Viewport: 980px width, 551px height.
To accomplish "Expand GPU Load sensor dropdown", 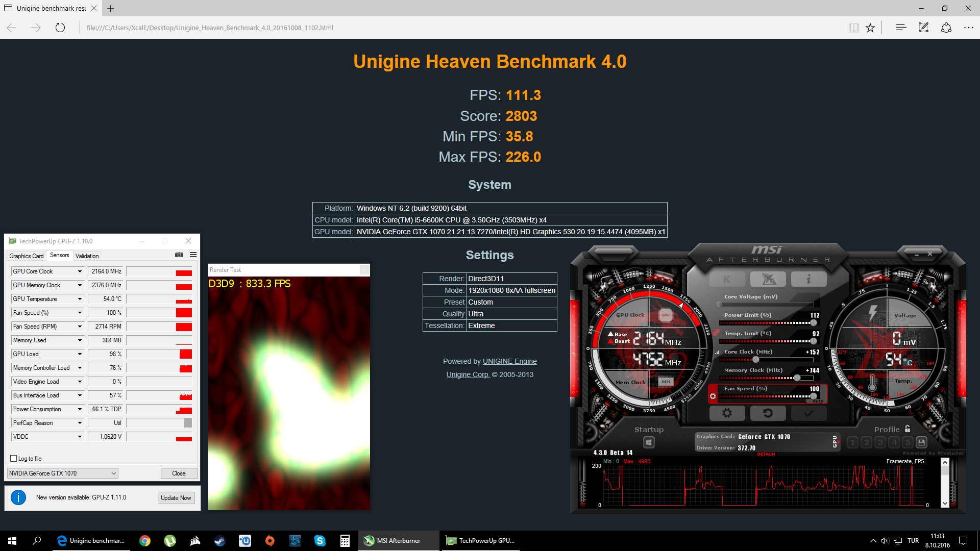I will pyautogui.click(x=80, y=354).
